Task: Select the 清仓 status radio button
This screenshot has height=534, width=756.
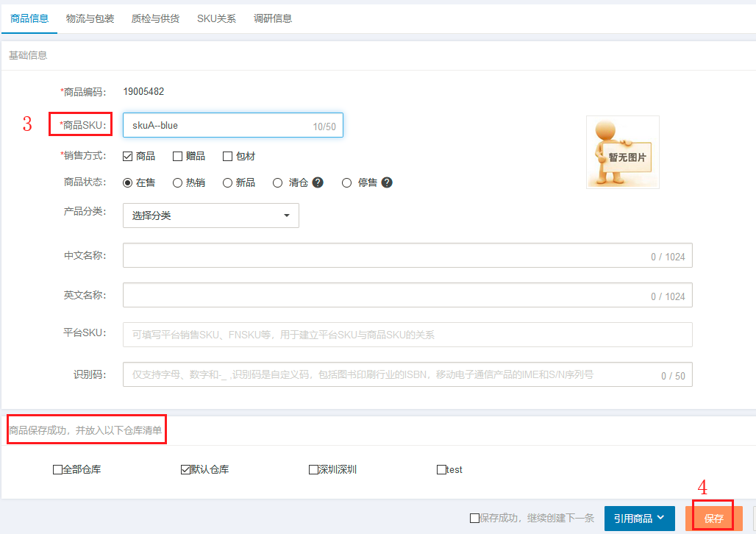Action: [x=278, y=183]
